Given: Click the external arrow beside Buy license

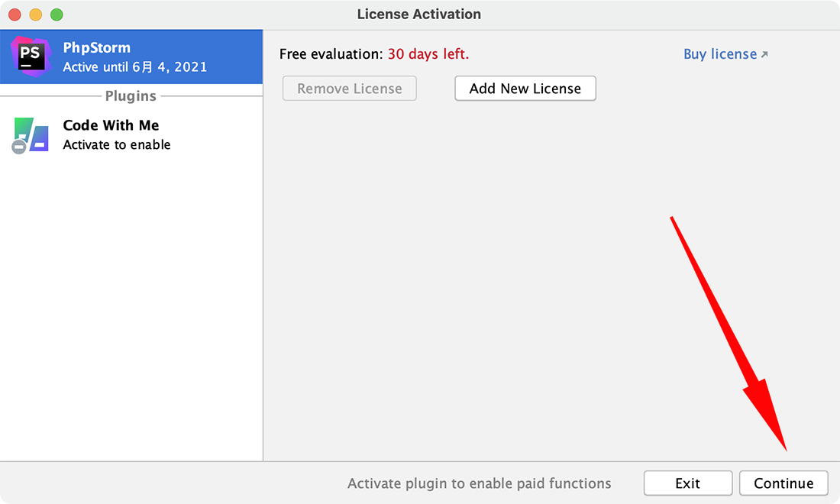Looking at the screenshot, I should coord(764,54).
